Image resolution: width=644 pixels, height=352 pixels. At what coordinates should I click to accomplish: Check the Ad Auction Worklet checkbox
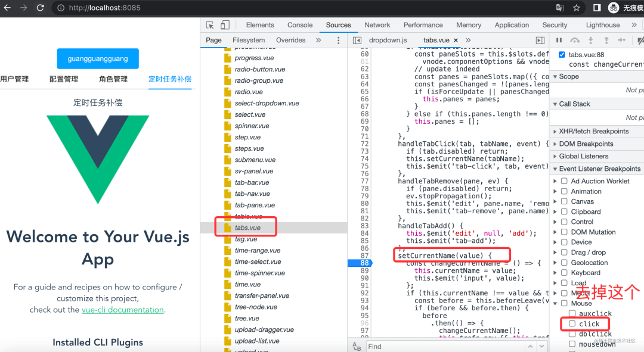[x=564, y=181]
